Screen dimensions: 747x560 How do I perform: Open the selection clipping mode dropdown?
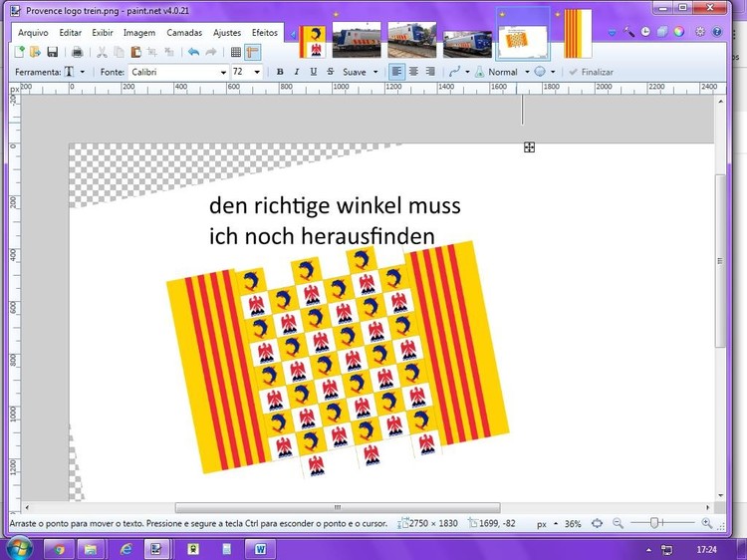[553, 73]
